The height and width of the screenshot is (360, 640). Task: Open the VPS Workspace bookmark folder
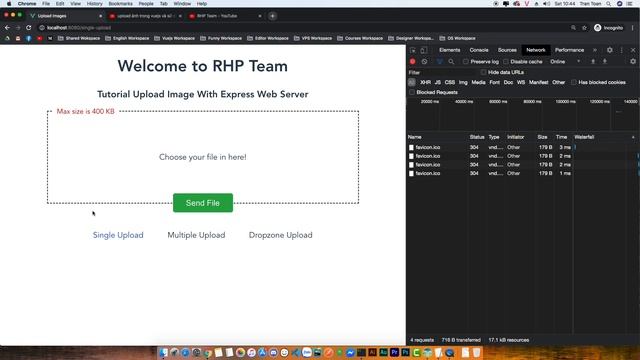[x=313, y=38]
